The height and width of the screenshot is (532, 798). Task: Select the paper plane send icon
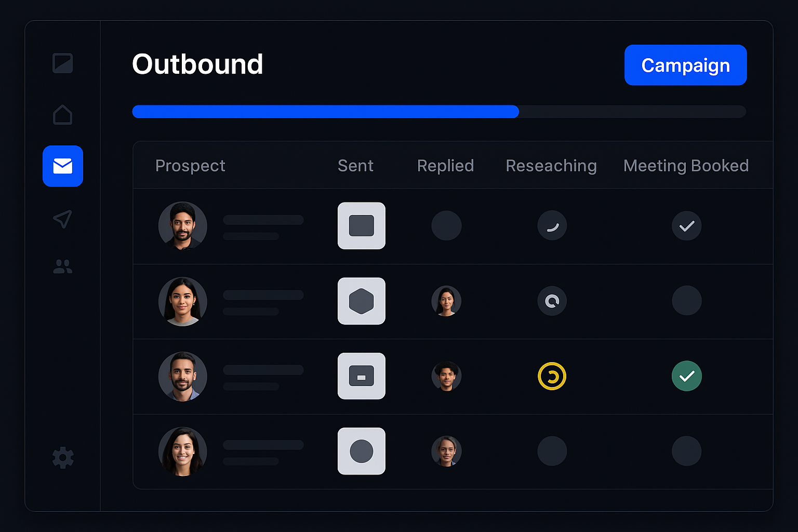coord(62,219)
